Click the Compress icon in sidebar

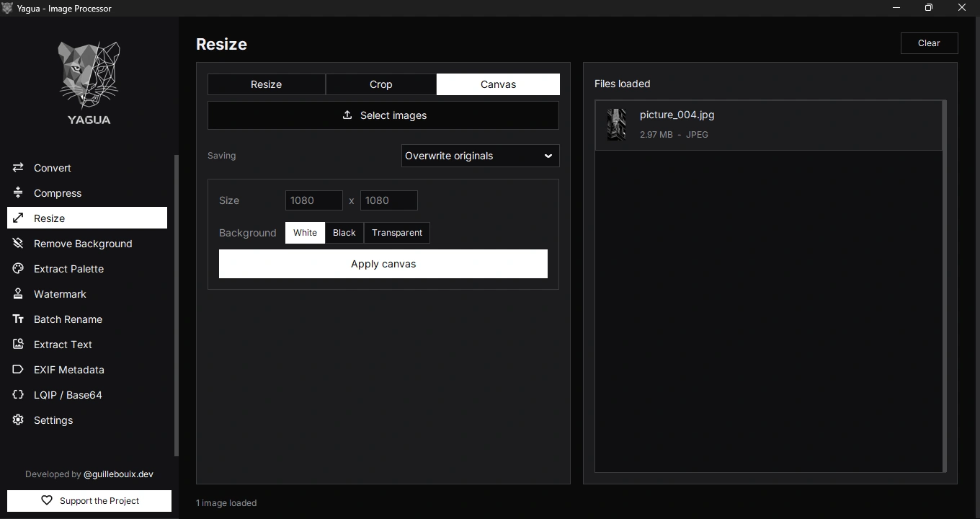coord(18,192)
